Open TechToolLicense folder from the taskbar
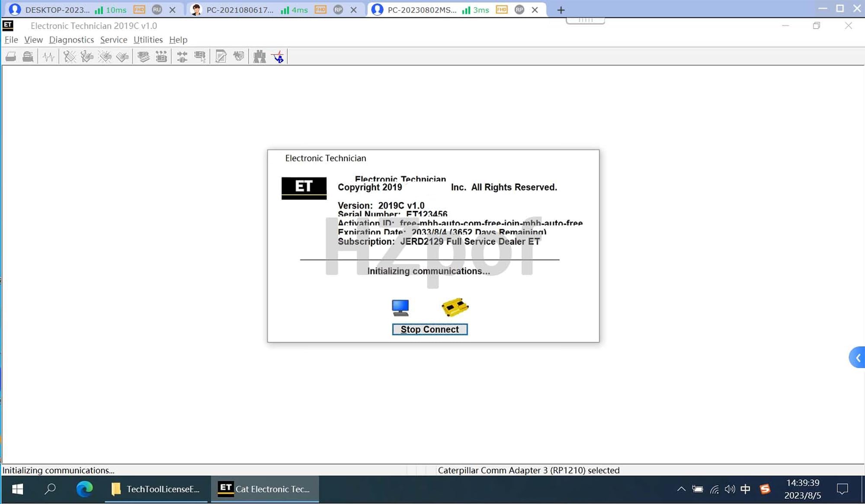This screenshot has height=504, width=865. coord(157,489)
